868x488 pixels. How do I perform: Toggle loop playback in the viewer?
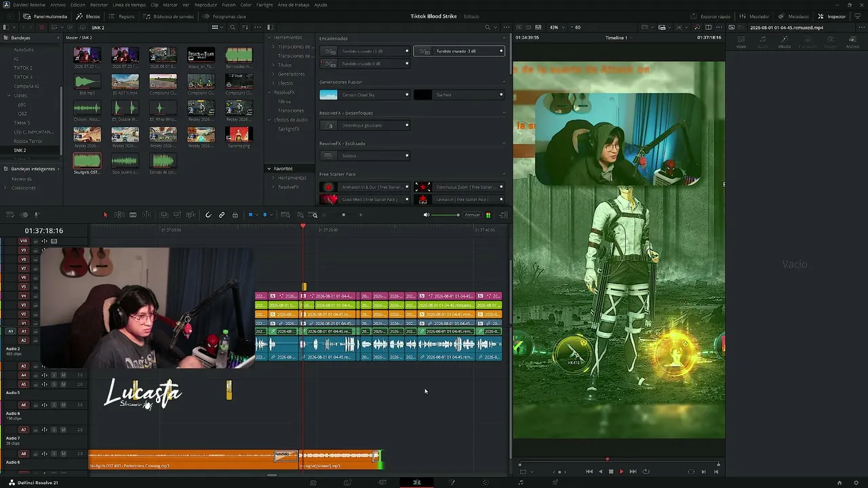(x=646, y=472)
